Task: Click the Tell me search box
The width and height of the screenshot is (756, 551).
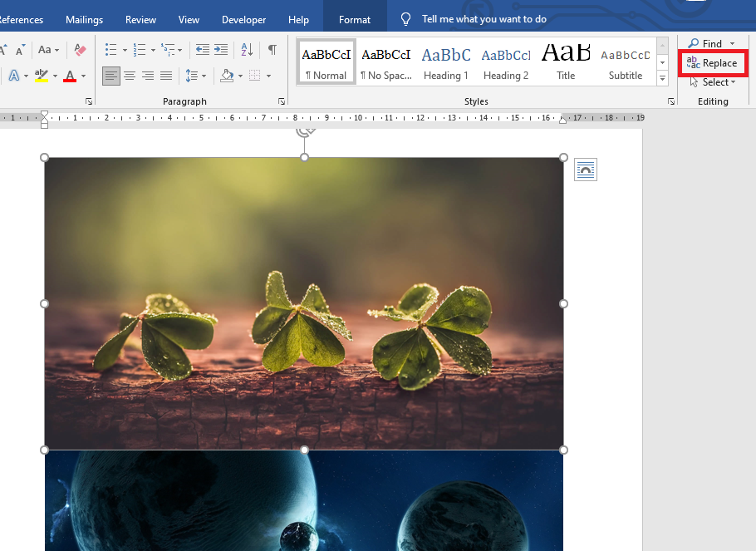Action: [484, 18]
